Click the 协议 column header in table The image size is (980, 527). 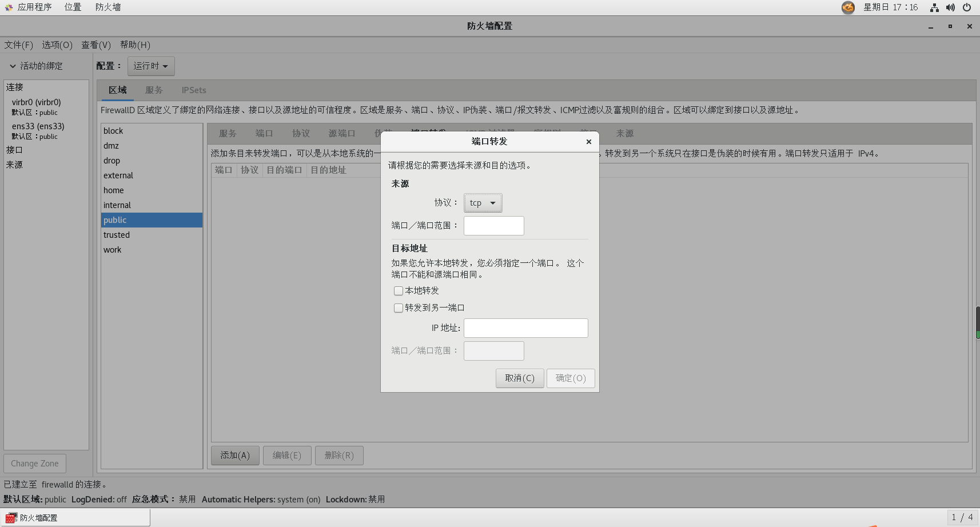[249, 170]
